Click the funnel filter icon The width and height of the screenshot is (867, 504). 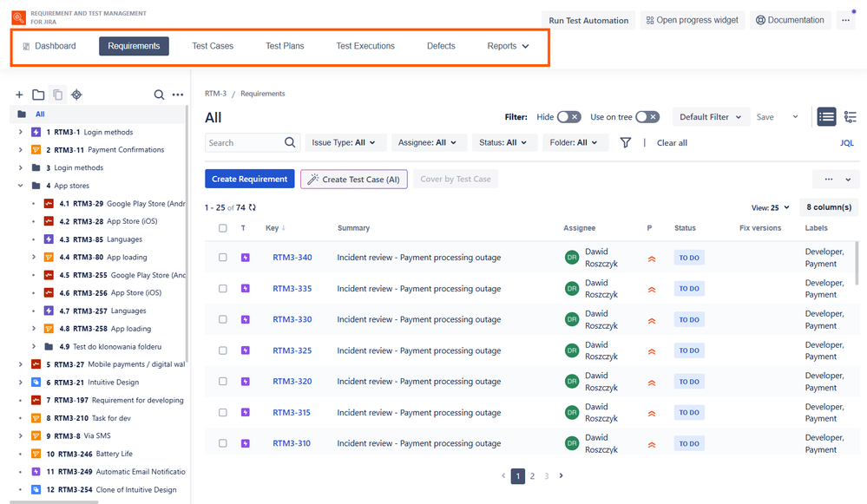tap(626, 143)
